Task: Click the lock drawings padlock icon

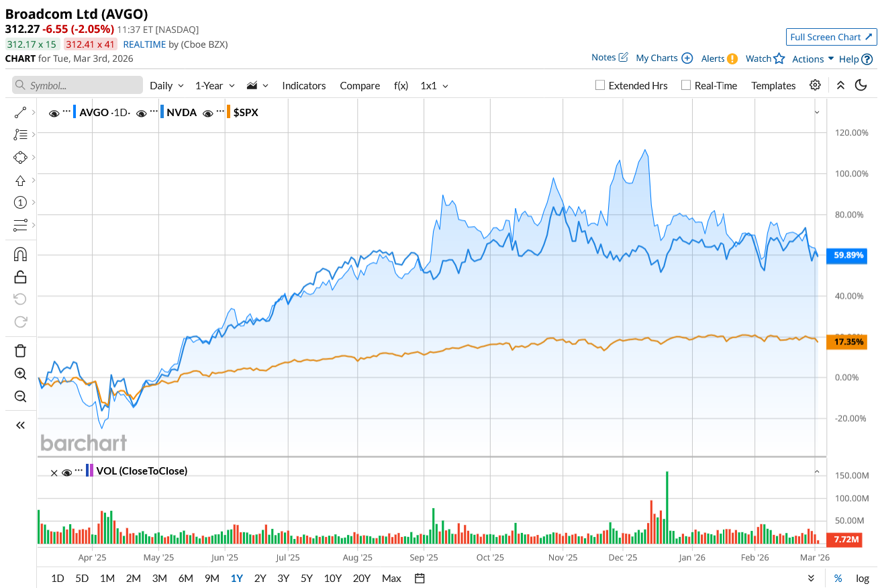Action: pos(20,277)
